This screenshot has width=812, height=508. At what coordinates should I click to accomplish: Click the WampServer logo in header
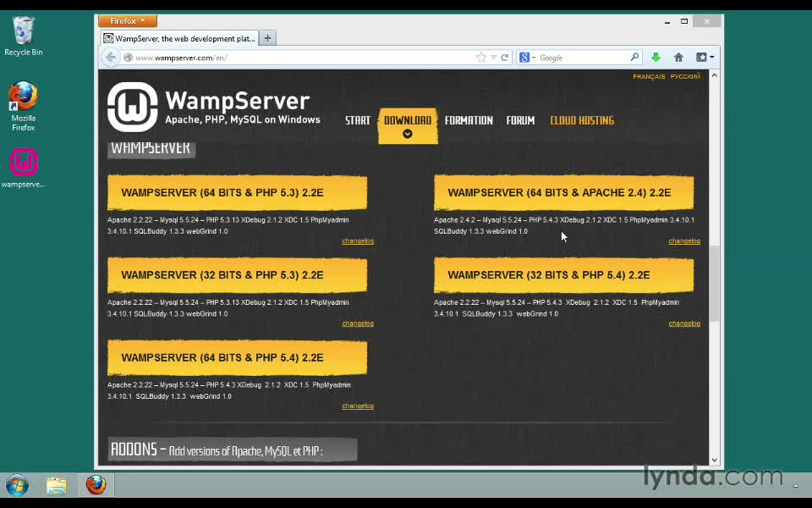point(132,108)
